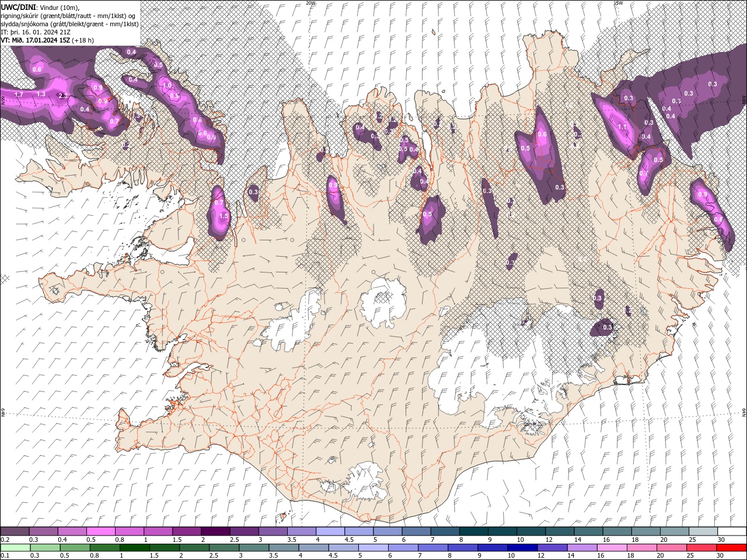Pick the pale lilac 5 swatch, lower legend
Screen dimensions: 747x560
coord(373,548)
